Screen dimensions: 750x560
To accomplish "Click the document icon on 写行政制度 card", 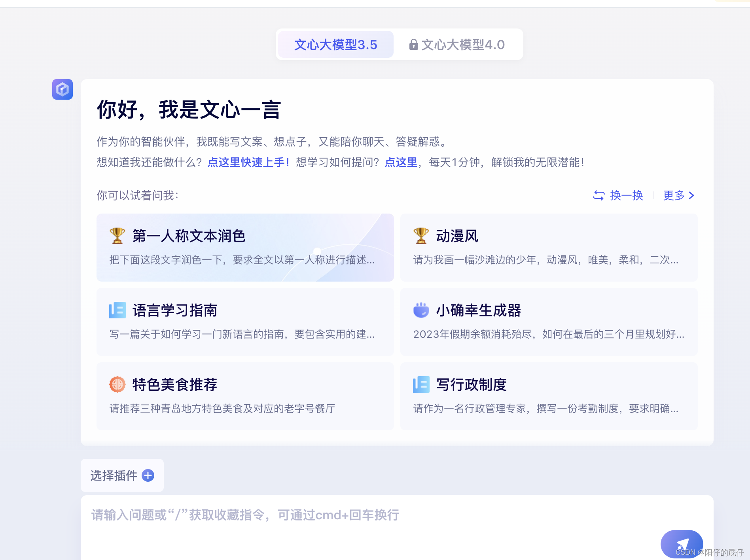I will point(421,384).
